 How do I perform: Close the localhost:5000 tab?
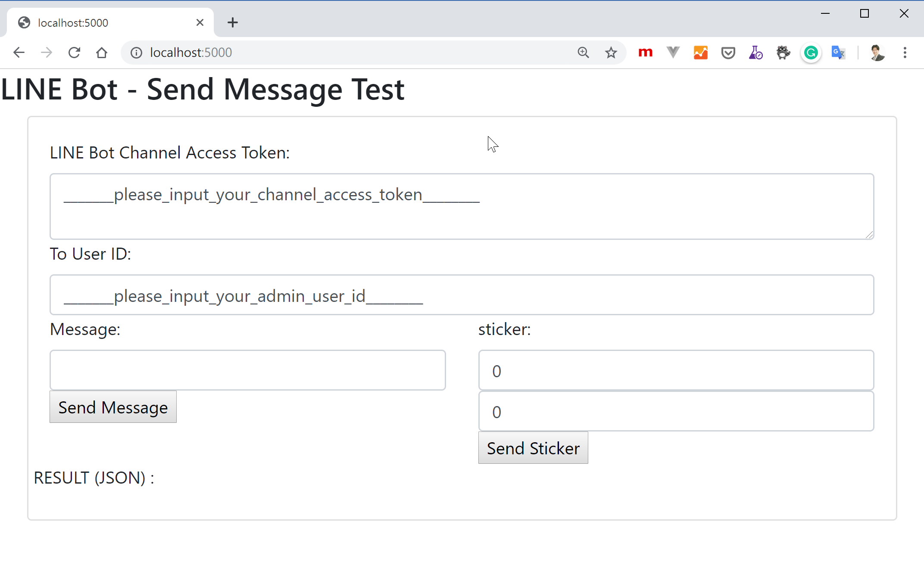(x=200, y=22)
